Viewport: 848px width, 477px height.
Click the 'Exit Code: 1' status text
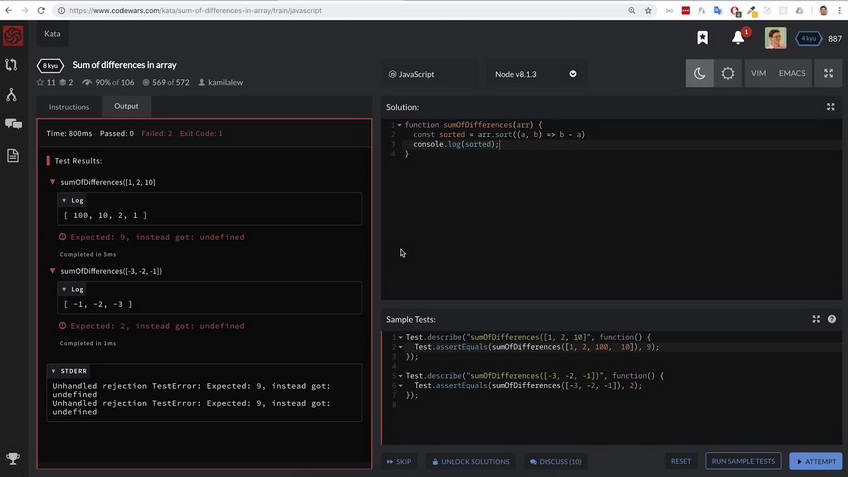[x=201, y=133]
